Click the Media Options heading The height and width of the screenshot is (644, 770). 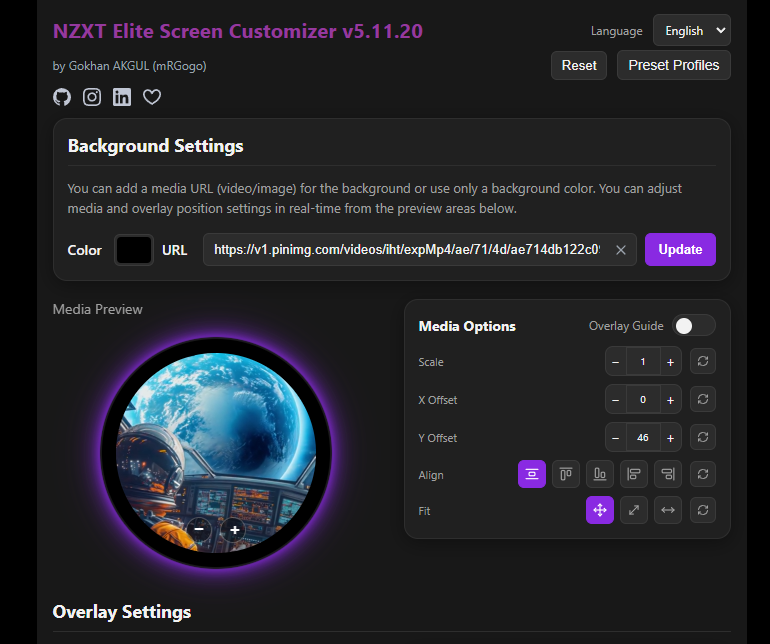point(467,326)
